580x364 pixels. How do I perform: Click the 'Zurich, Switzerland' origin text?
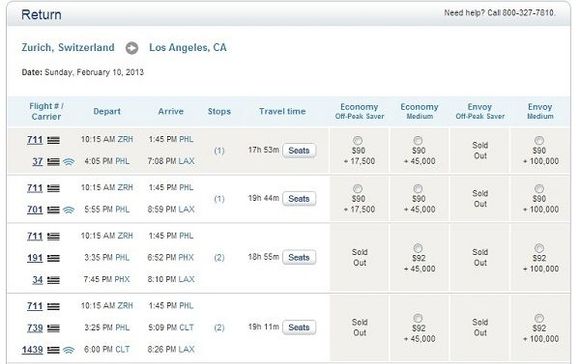pyautogui.click(x=68, y=48)
